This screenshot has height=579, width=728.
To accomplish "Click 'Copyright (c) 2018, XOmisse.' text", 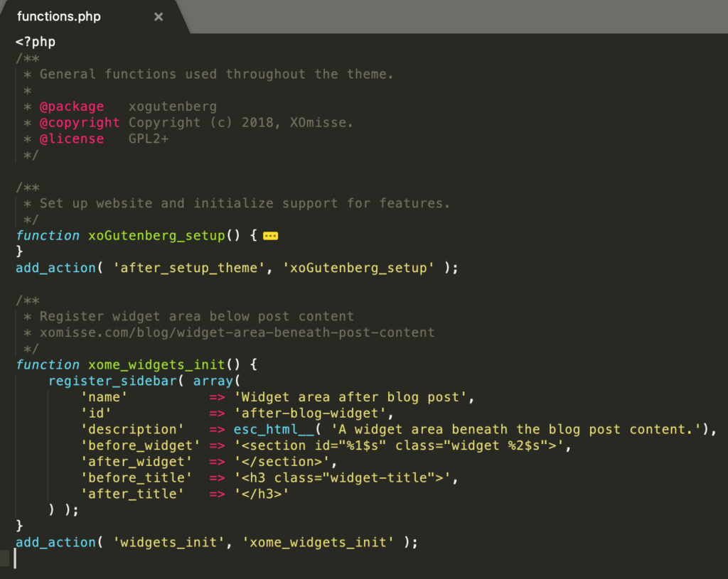I will click(240, 123).
